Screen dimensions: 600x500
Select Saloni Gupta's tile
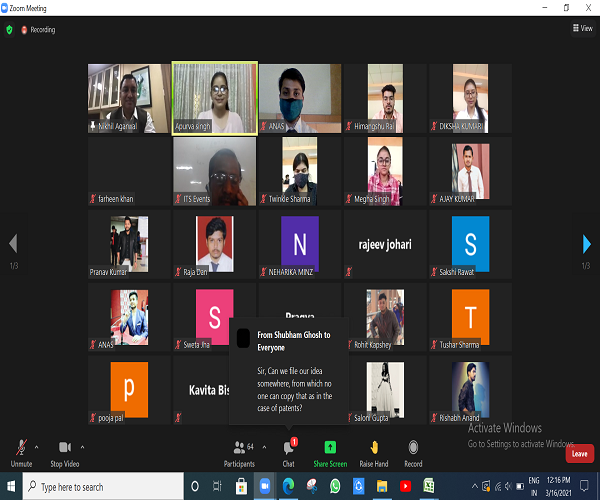coord(385,390)
